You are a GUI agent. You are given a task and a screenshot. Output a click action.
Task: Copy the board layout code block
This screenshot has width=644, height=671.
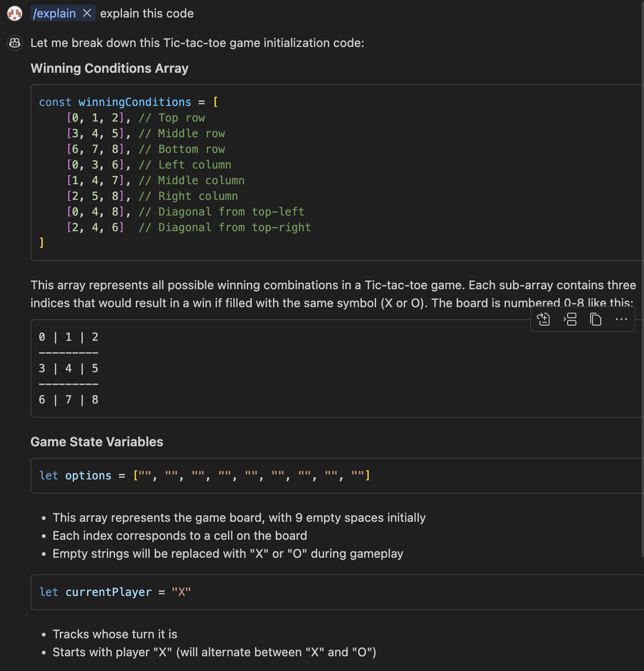[x=596, y=319]
